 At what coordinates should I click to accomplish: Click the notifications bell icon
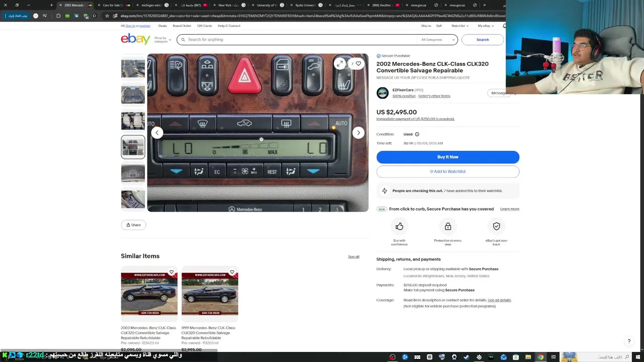coord(504,26)
